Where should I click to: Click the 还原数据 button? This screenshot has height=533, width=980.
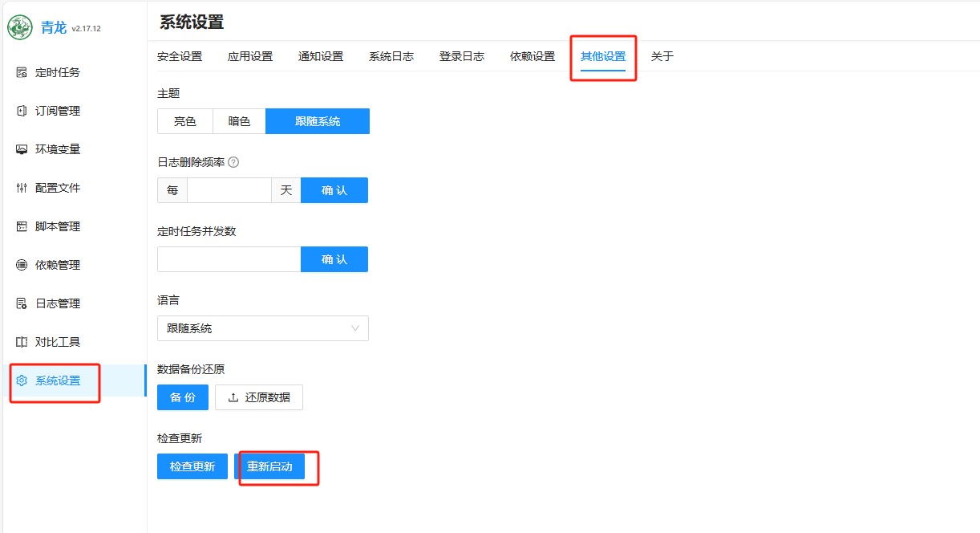(259, 397)
